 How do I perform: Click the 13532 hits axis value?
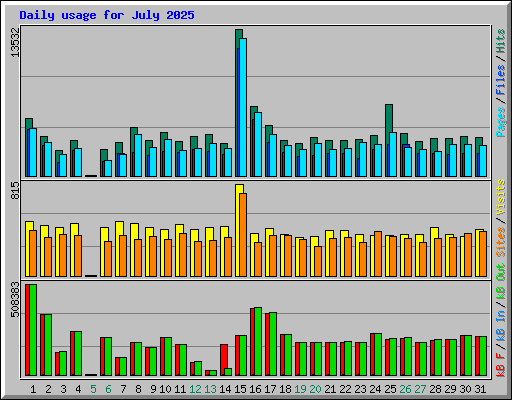pos(15,42)
